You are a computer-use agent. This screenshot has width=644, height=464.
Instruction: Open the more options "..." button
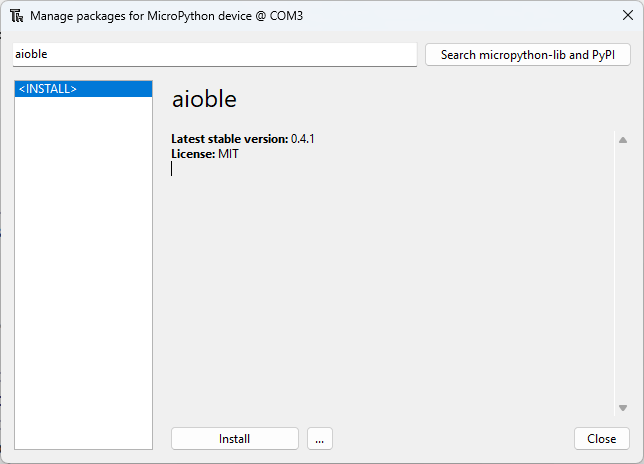click(x=320, y=439)
